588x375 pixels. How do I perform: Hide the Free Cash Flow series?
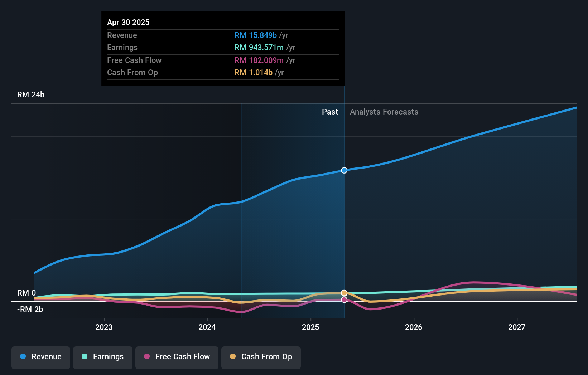[x=177, y=357]
